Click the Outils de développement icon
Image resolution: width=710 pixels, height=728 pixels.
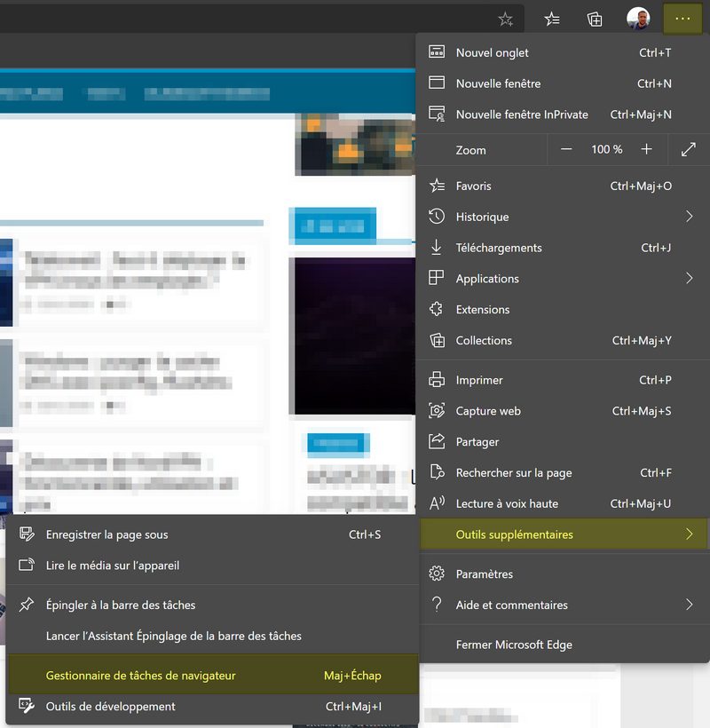click(27, 706)
